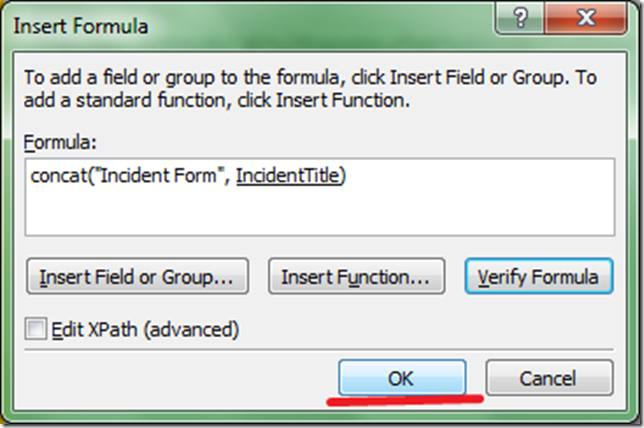Cancel the Insert Formula dialog
Viewport: 644px width, 428px height.
[x=549, y=378]
